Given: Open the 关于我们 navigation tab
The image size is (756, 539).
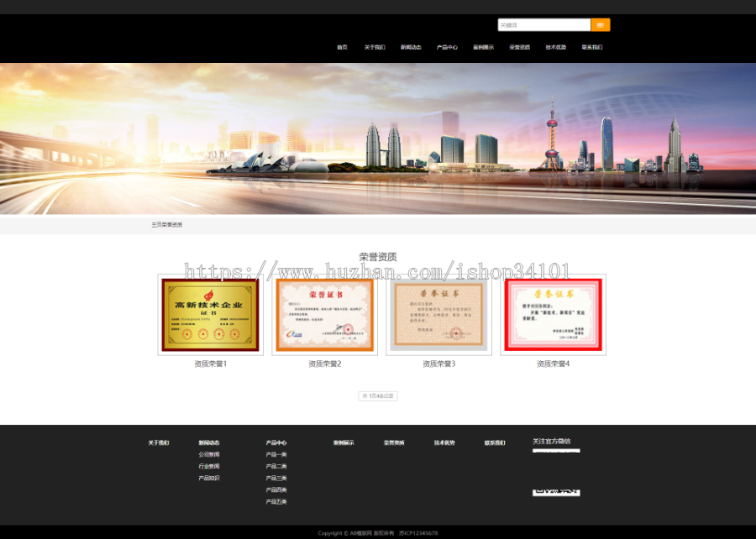Looking at the screenshot, I should coord(373,47).
